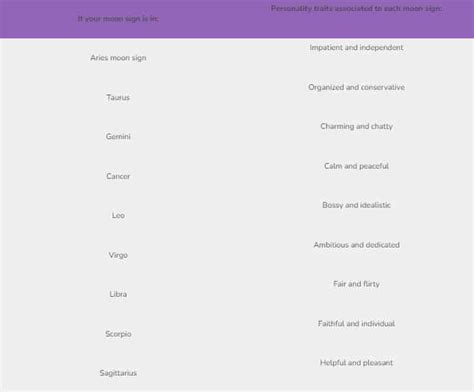Screen dimensions: 474x392
Task: Select the 'Virgo' row label
Action: pos(118,255)
